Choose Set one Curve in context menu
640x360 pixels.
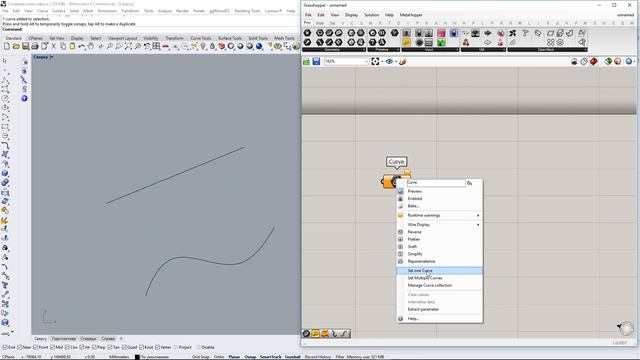(x=440, y=271)
